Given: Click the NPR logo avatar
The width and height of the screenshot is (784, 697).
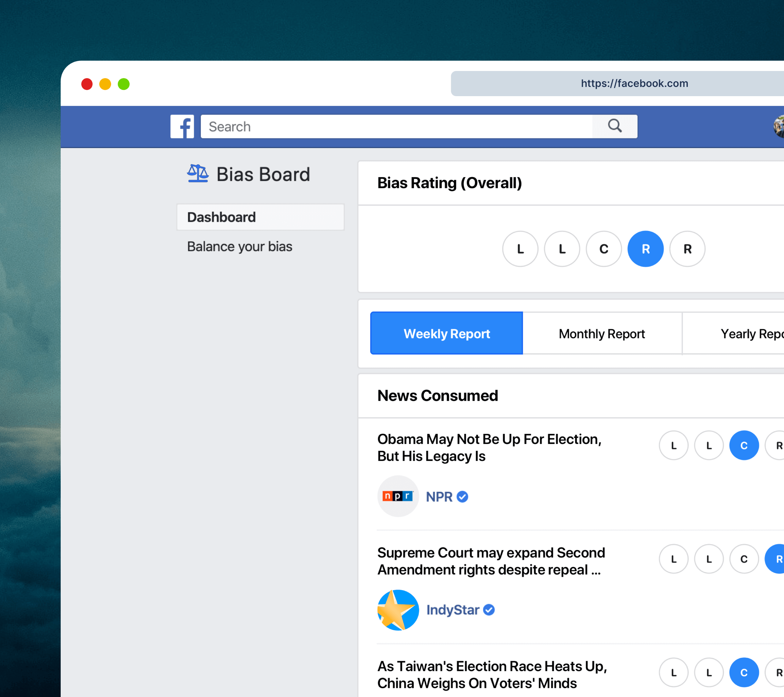Looking at the screenshot, I should click(398, 496).
